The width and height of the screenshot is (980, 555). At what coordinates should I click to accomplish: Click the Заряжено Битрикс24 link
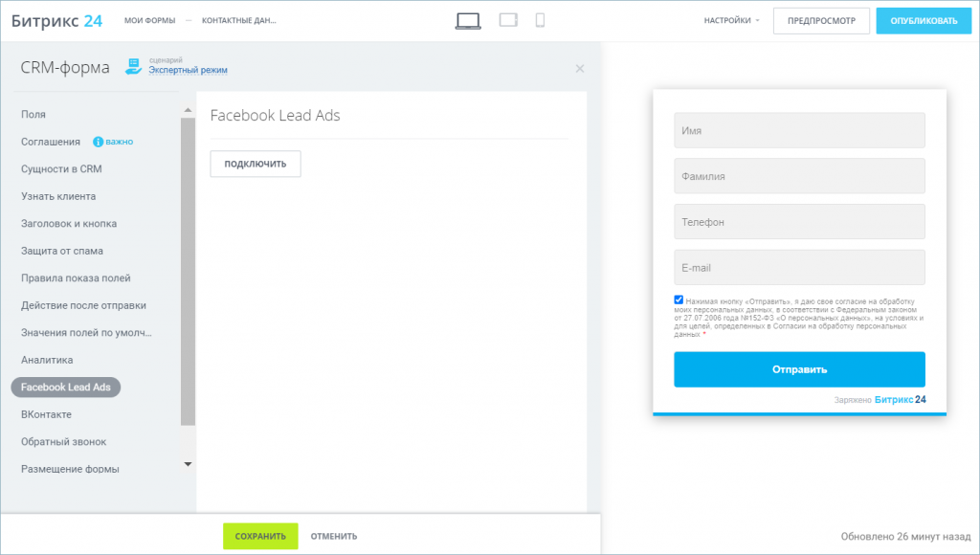coord(880,400)
